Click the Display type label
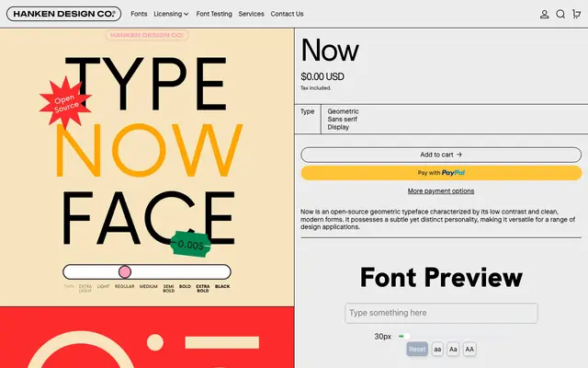Screen dimensions: 588x368 [338, 127]
